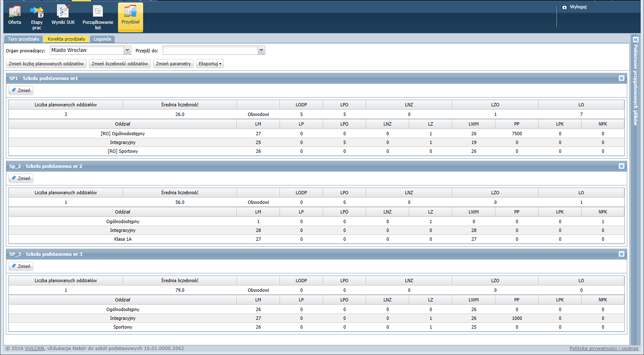
Task: Open Porządkowanie list icon
Action: point(98,18)
